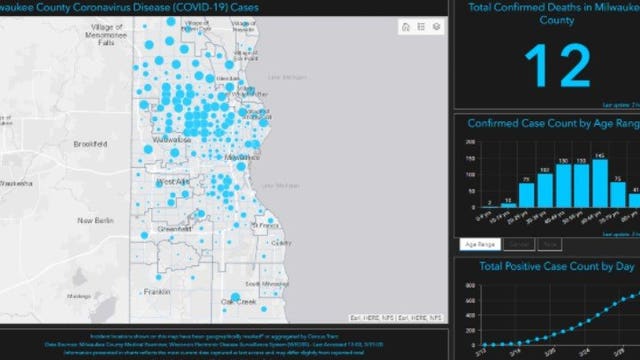Viewport: 640px width, 360px height.
Task: Open the map layers list icon
Action: pyautogui.click(x=436, y=27)
